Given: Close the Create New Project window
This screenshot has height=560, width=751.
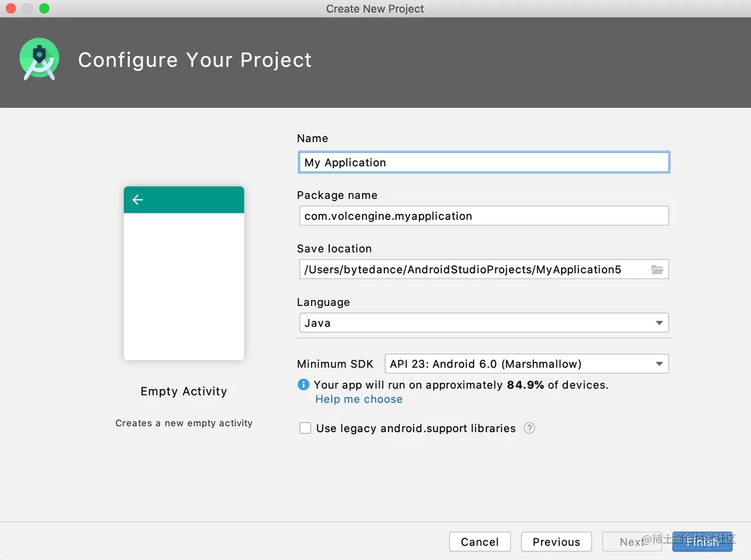Looking at the screenshot, I should [11, 8].
